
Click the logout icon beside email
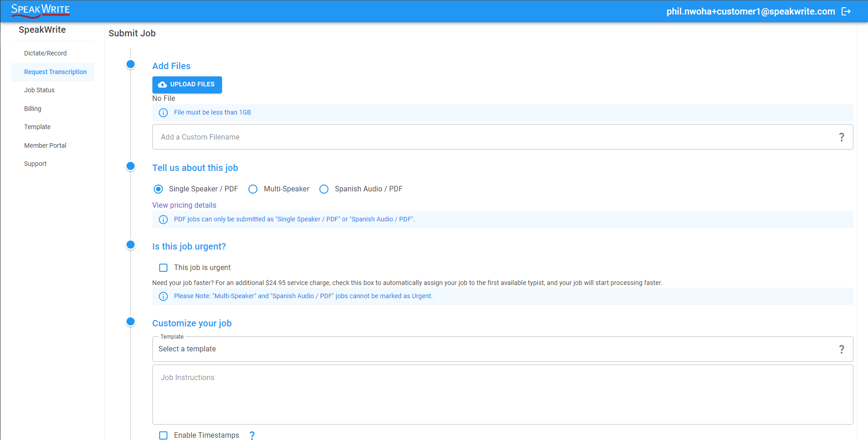click(x=846, y=11)
